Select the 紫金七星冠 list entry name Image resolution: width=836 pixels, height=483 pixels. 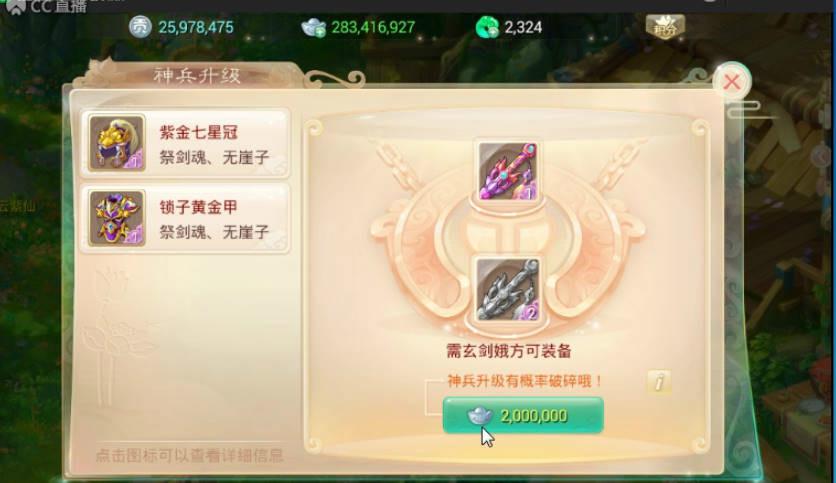(198, 132)
